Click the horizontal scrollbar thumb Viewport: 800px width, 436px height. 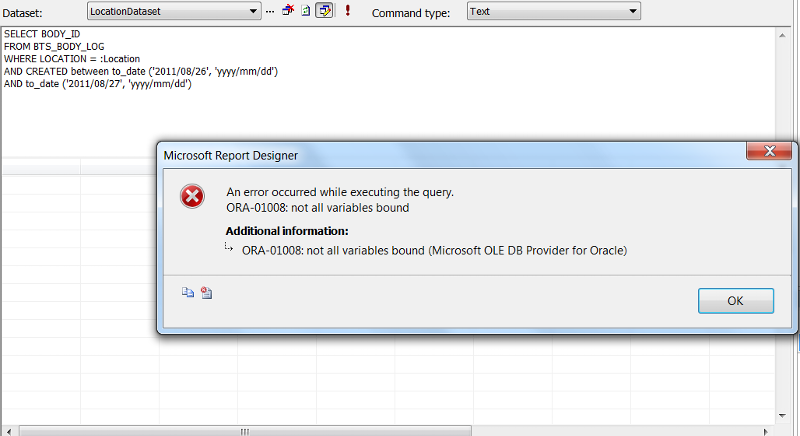[245, 431]
